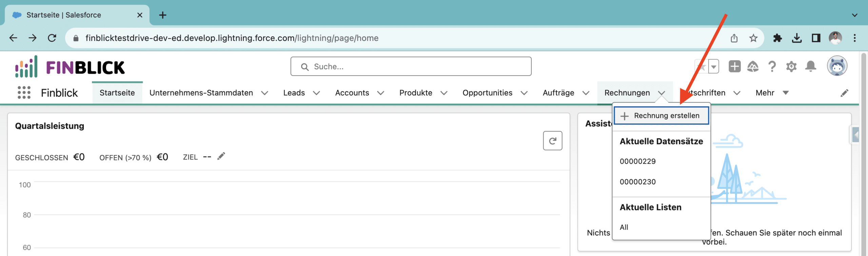The image size is (868, 256).
Task: Switch to the Startseite tab
Action: [117, 93]
